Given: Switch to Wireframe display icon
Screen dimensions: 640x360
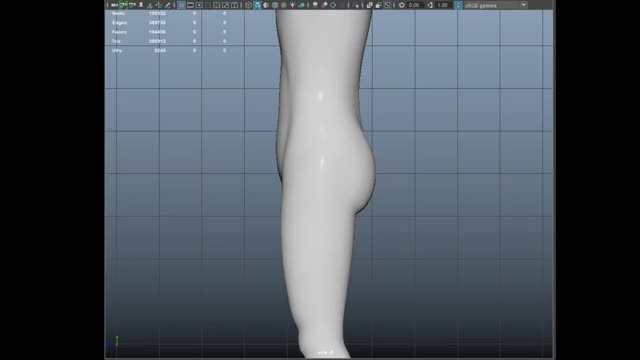Looking at the screenshot, I should click(248, 5).
